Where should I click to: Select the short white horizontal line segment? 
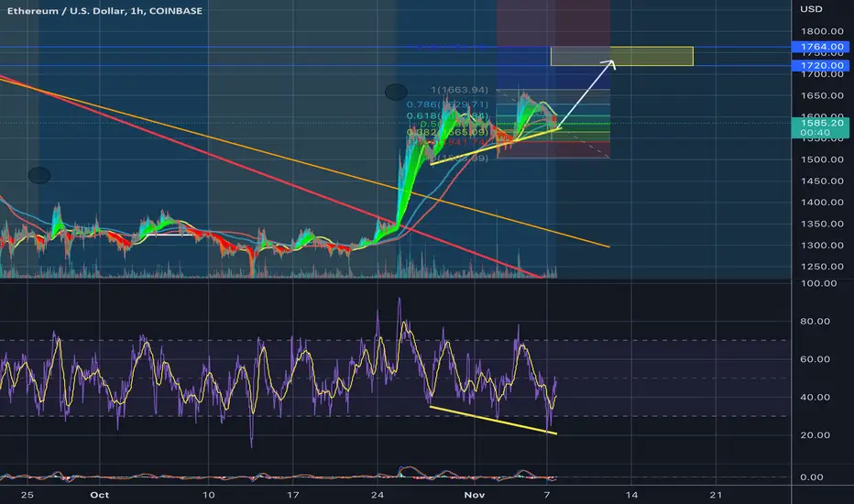click(165, 235)
